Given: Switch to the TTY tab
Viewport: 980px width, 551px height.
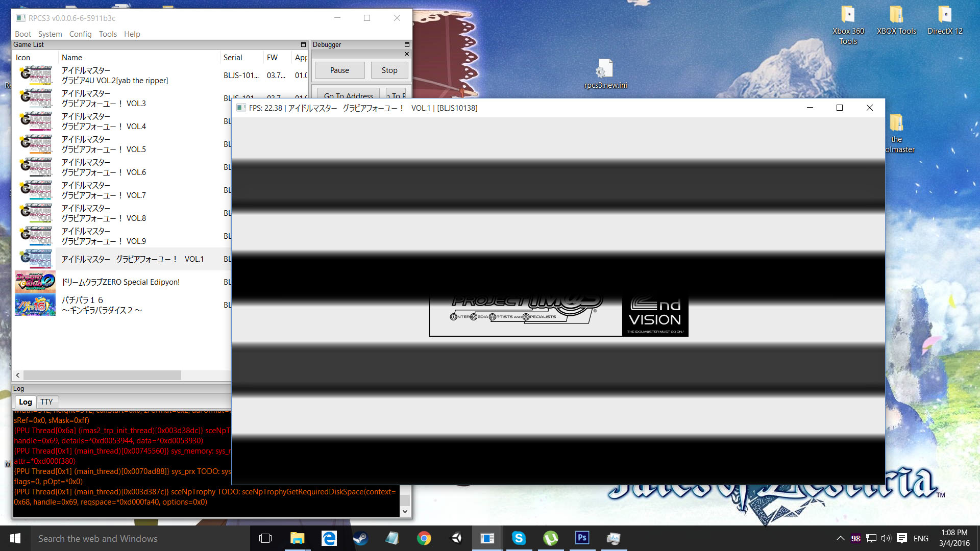Looking at the screenshot, I should [46, 402].
